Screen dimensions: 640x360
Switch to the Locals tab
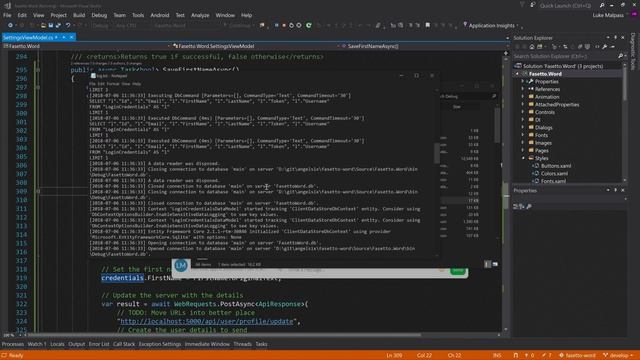pyautogui.click(x=57, y=344)
